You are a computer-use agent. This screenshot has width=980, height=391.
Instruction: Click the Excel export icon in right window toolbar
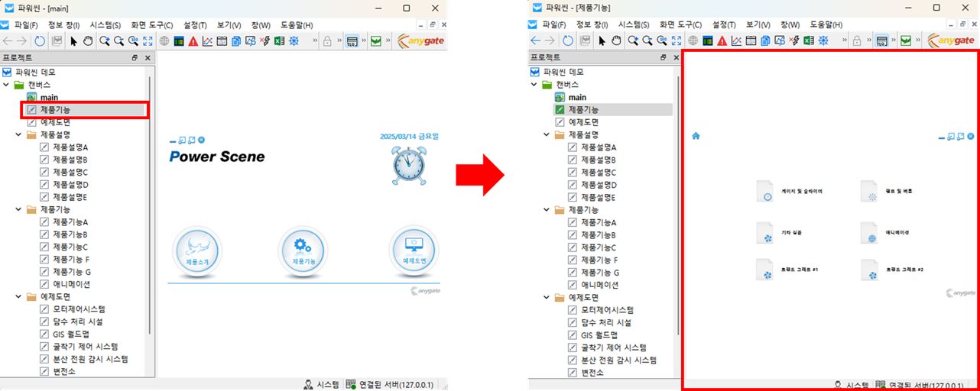pyautogui.click(x=808, y=41)
